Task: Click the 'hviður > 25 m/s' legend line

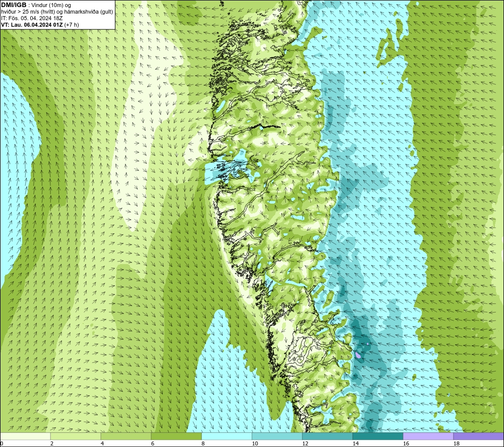Action: click(x=57, y=12)
